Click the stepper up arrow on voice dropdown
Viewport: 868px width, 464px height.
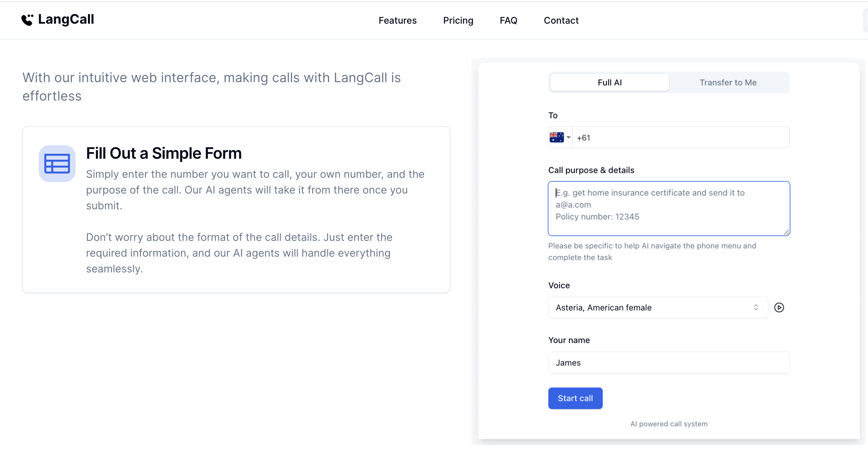pos(756,305)
